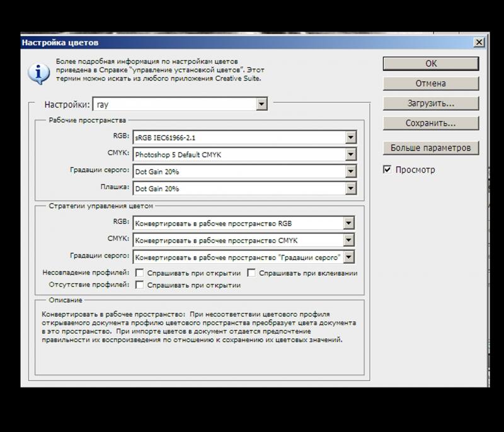Enable Спрашивать при вклеивании checkbox
504x432 pixels.
251,273
